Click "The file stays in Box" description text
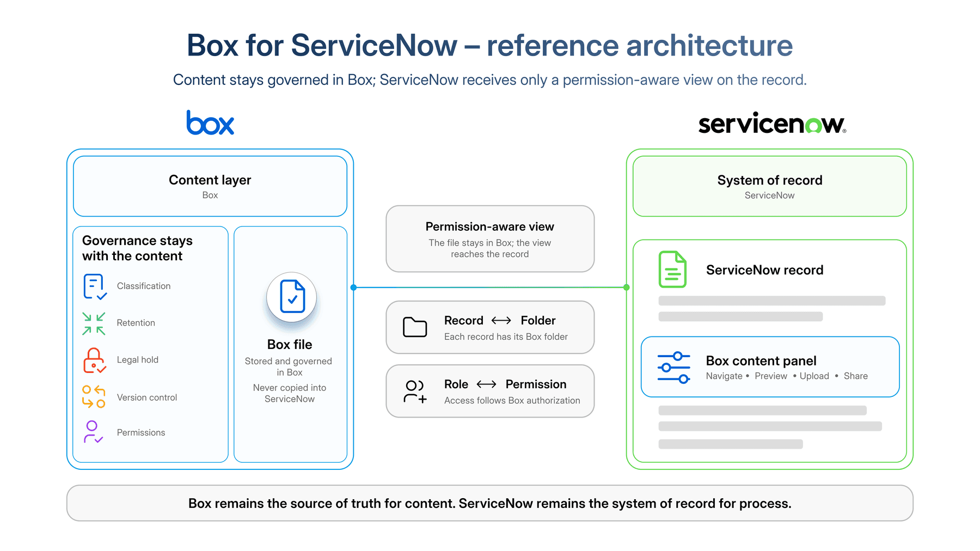980x551 pixels. coord(490,248)
